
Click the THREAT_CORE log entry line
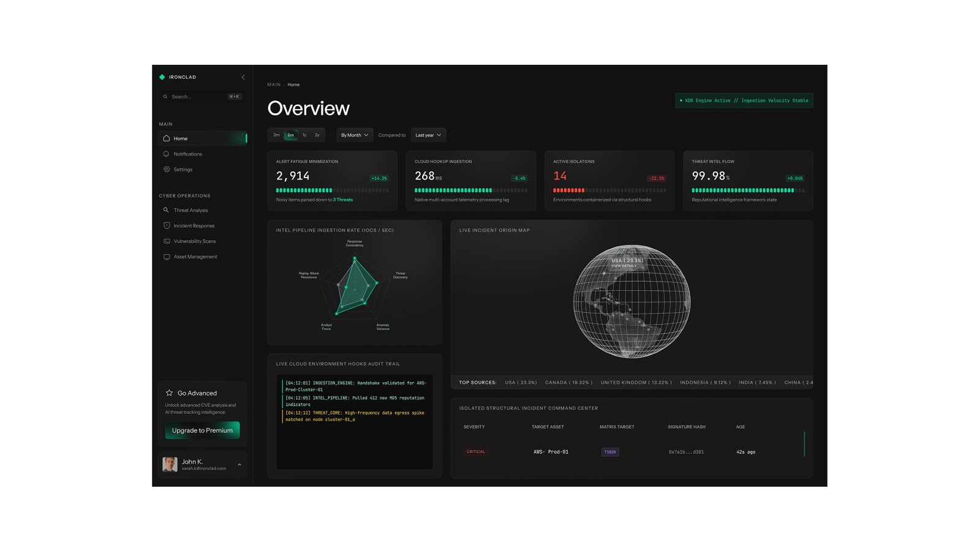point(355,416)
